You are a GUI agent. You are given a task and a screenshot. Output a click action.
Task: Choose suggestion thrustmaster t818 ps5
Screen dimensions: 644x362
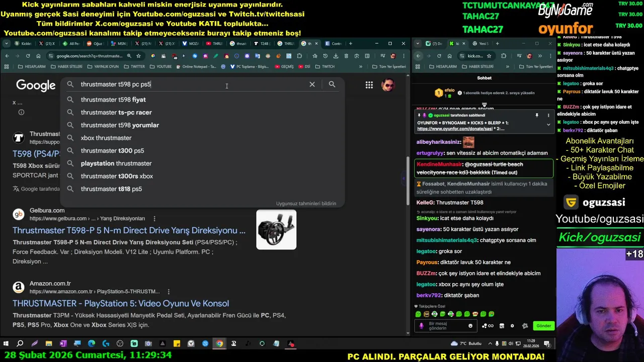tap(202, 189)
